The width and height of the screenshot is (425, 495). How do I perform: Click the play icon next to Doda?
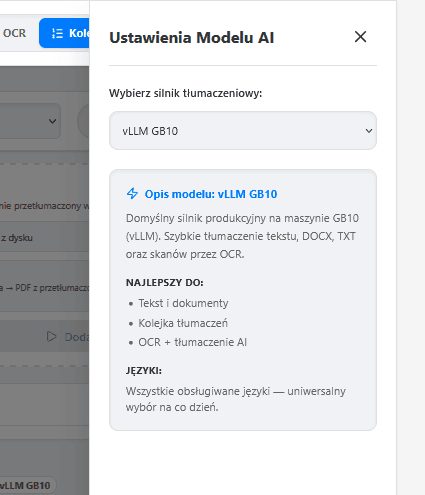click(51, 336)
